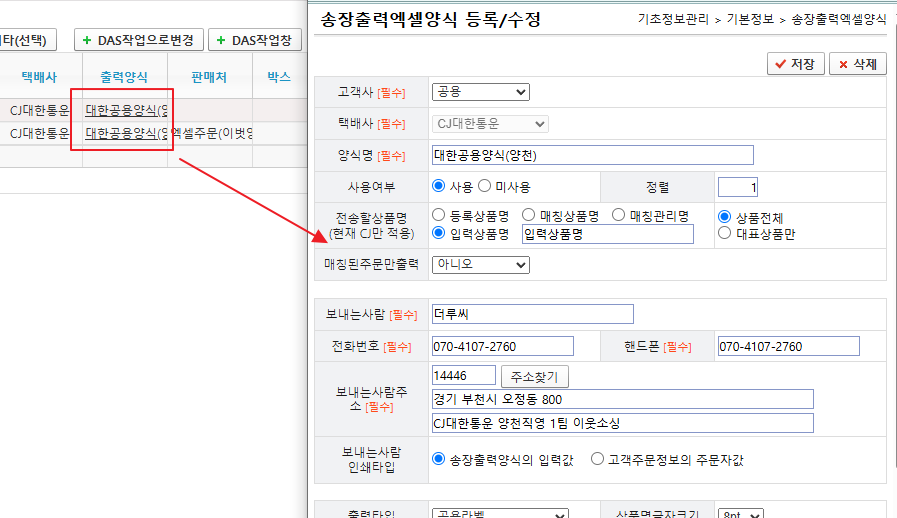Select the 대표상품만 radio option
The height and width of the screenshot is (518, 897).
pyautogui.click(x=725, y=233)
